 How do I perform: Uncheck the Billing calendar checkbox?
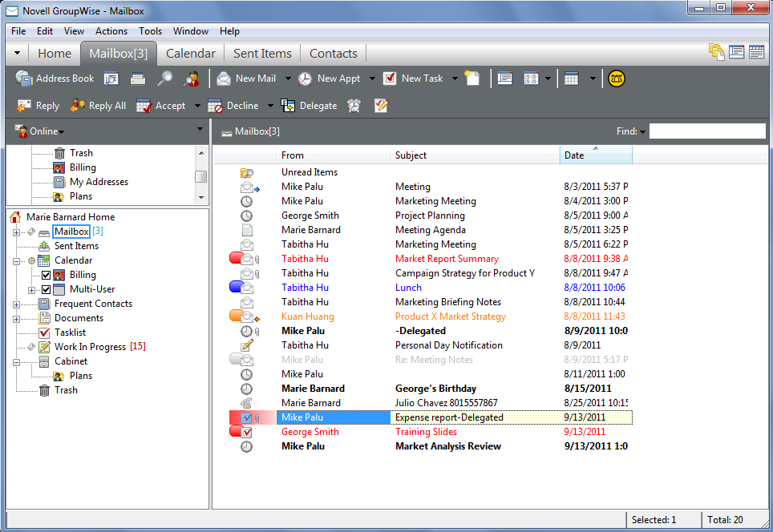46,275
